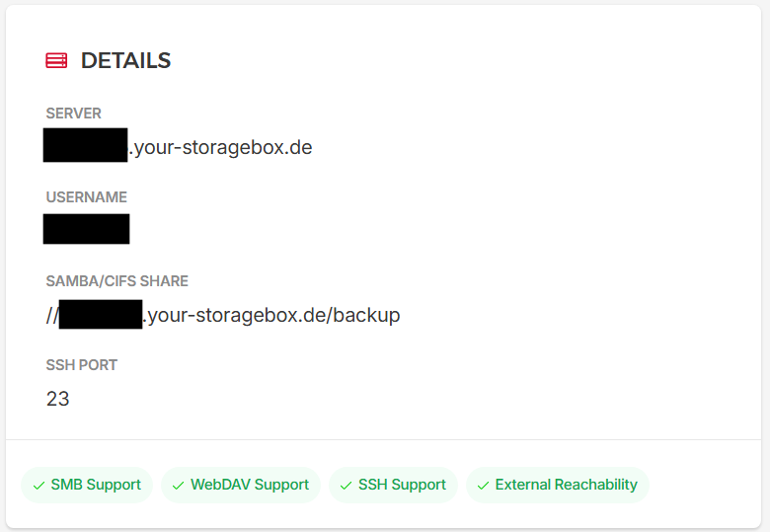Click the SERVER field label
This screenshot has width=770, height=532.
click(x=74, y=114)
